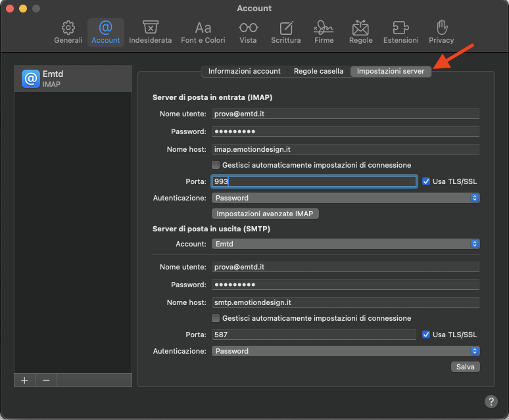Click Impostazioni avanzate IMAP button
Screen dimensions: 509x420
pyautogui.click(x=265, y=214)
